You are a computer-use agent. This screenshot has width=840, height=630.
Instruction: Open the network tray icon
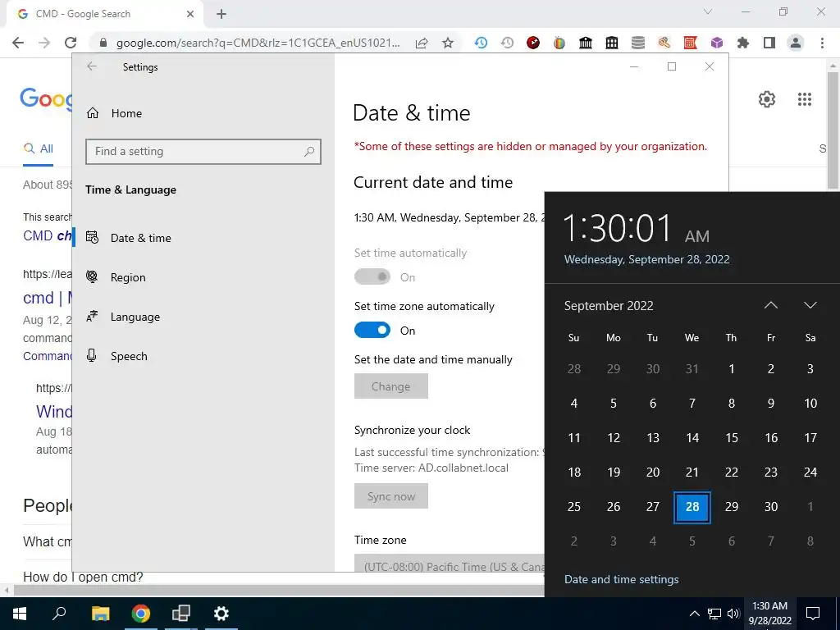714,614
